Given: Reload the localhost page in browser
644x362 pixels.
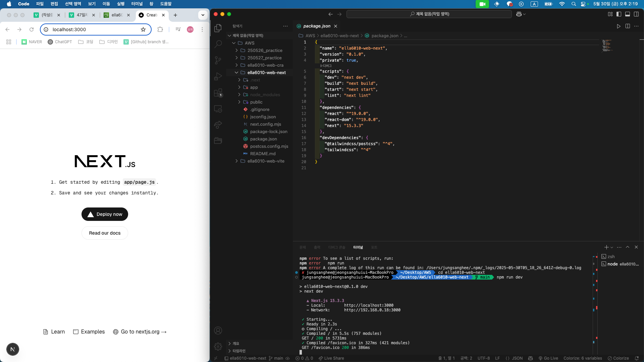Looking at the screenshot, I should [32, 29].
